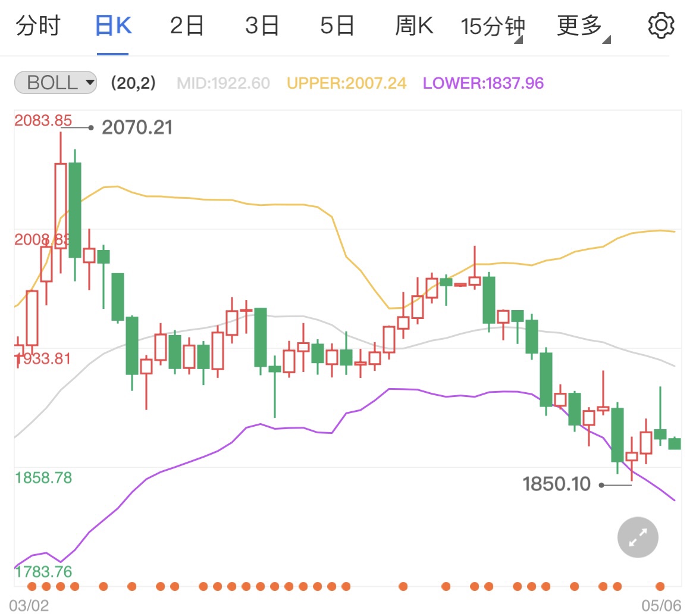Image resolution: width=696 pixels, height=616 pixels.
Task: Click the 2070.21 high price label
Action: (x=137, y=127)
